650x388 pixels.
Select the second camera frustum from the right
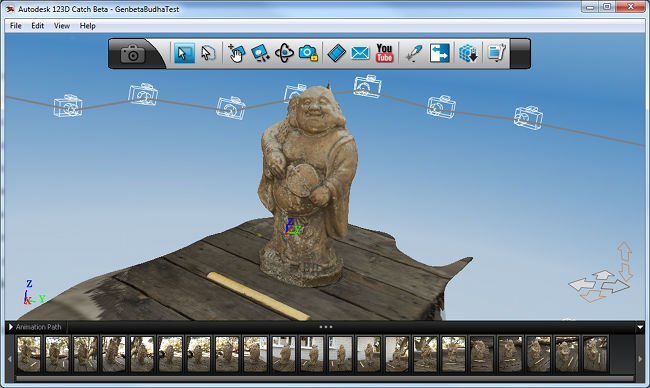[441, 107]
